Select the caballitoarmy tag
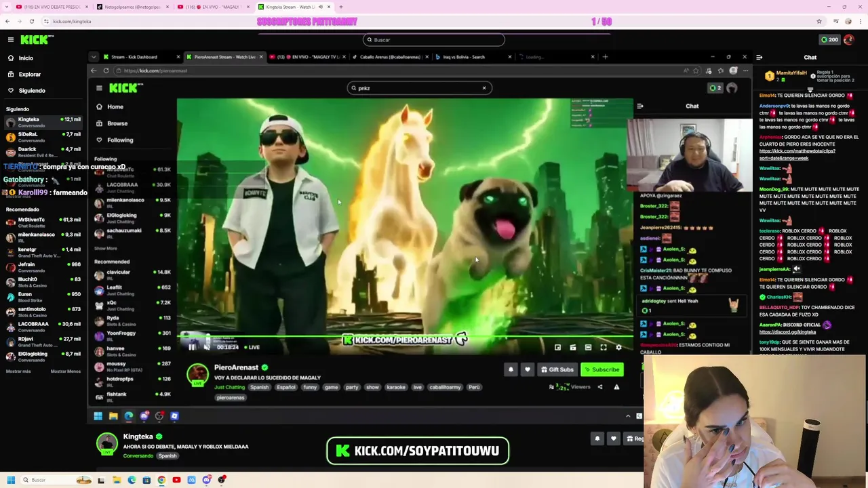This screenshot has height=488, width=868. click(x=445, y=387)
